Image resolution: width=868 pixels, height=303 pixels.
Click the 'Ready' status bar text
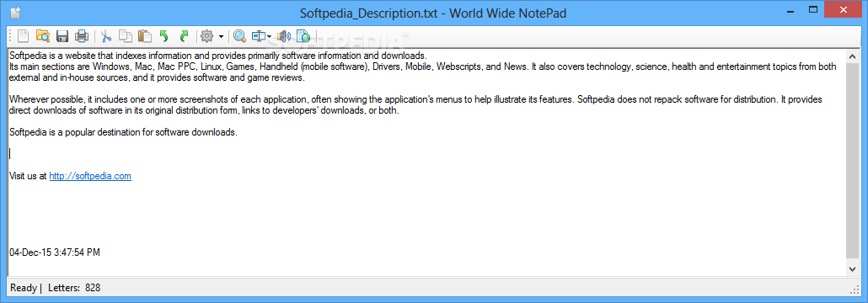click(x=24, y=288)
